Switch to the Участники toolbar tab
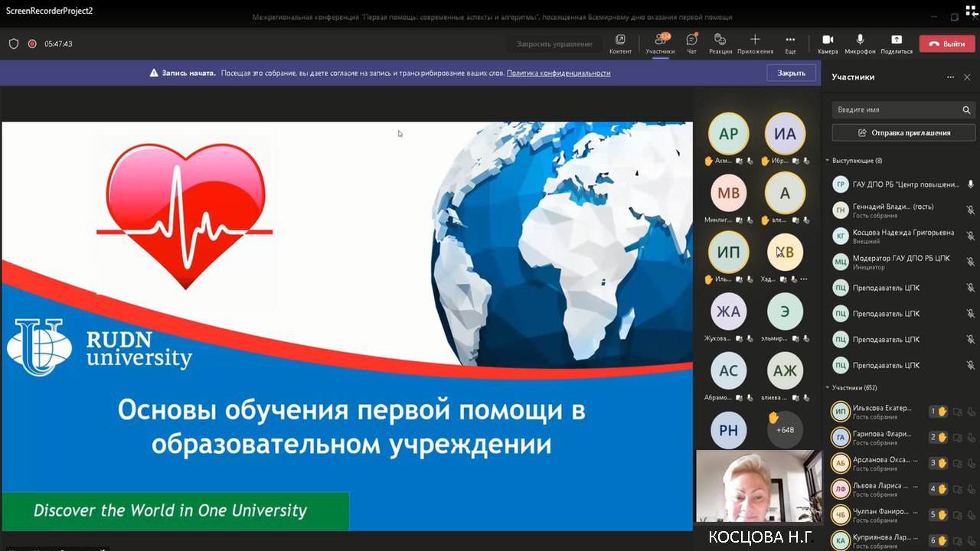Screen dimensions: 980x551 pyautogui.click(x=659, y=43)
